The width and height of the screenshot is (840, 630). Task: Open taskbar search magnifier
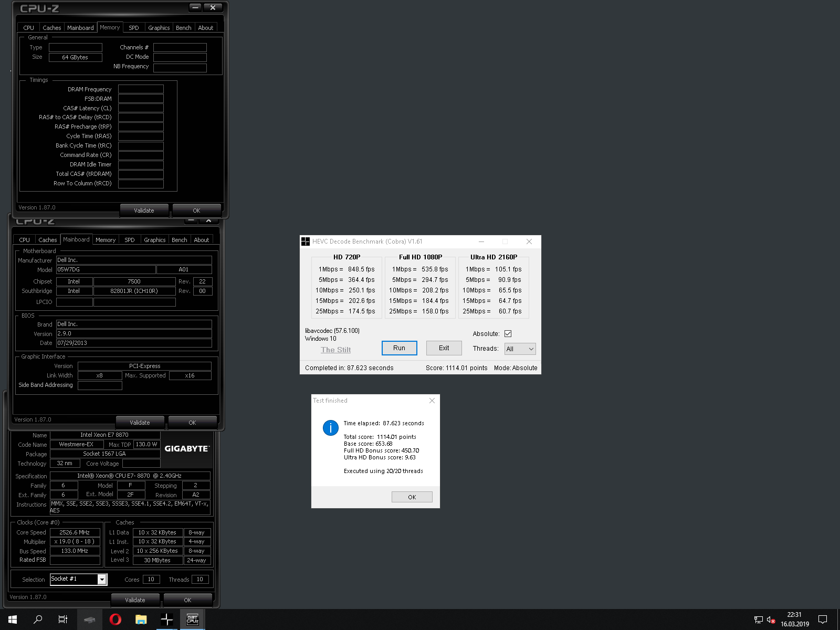(x=38, y=619)
